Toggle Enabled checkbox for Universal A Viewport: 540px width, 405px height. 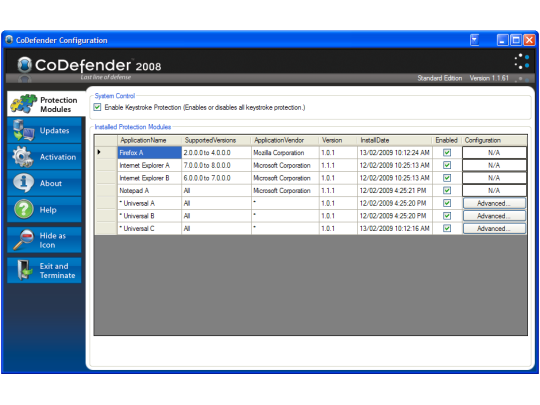click(x=447, y=203)
